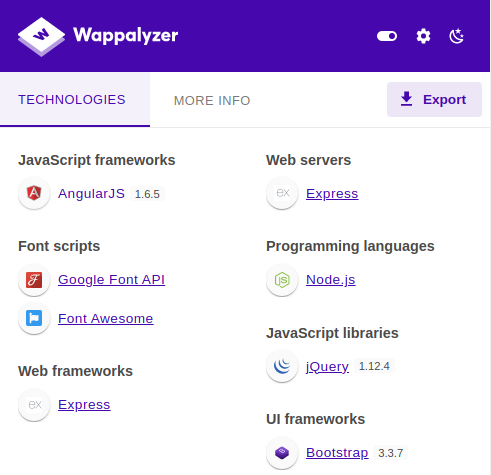The image size is (491, 475).
Task: Click the Font Awesome flag icon
Action: point(34,318)
